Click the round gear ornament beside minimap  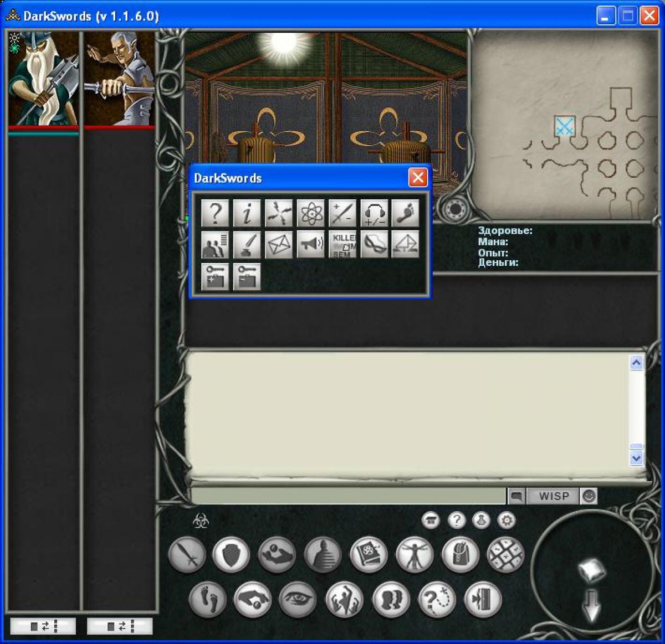[x=454, y=210]
